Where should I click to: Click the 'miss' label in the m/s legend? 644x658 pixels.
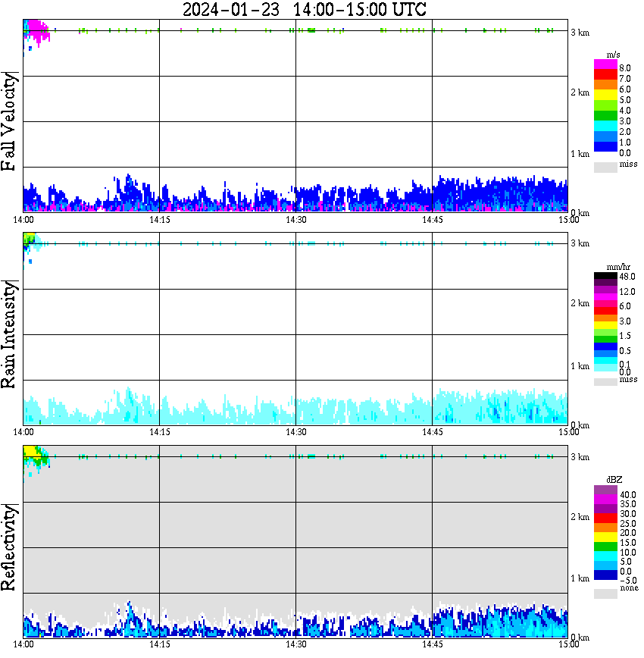point(628,164)
